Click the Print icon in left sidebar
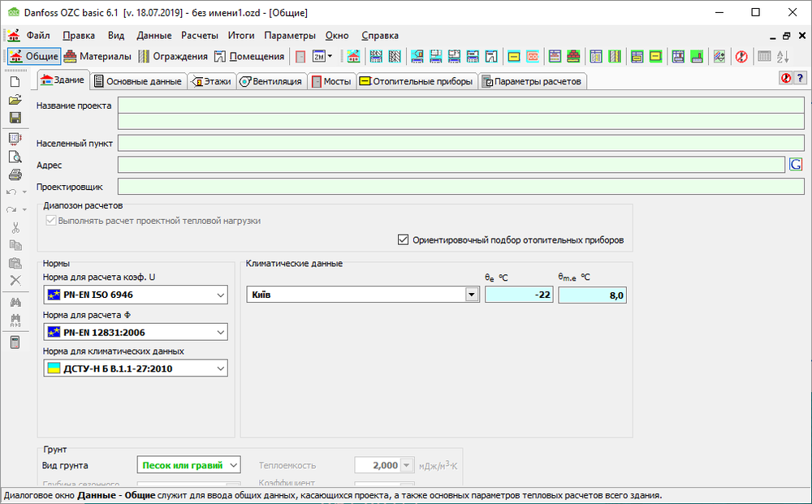This screenshot has width=812, height=504. [x=15, y=174]
